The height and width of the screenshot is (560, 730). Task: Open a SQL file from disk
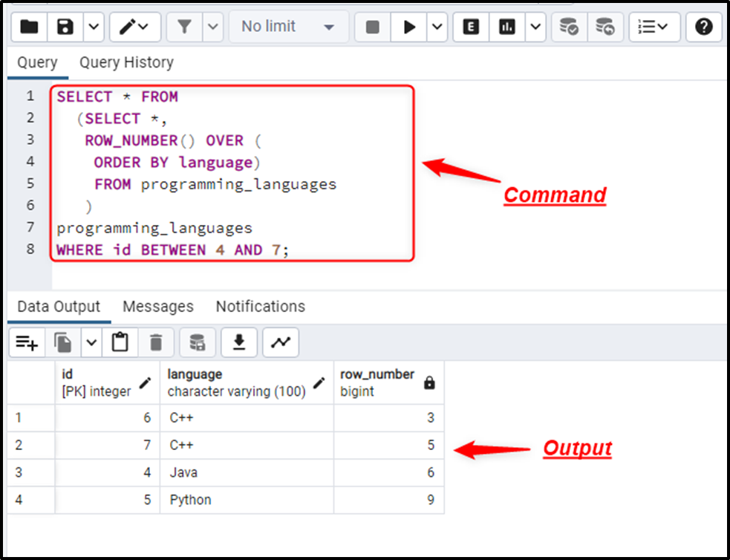pos(27,27)
